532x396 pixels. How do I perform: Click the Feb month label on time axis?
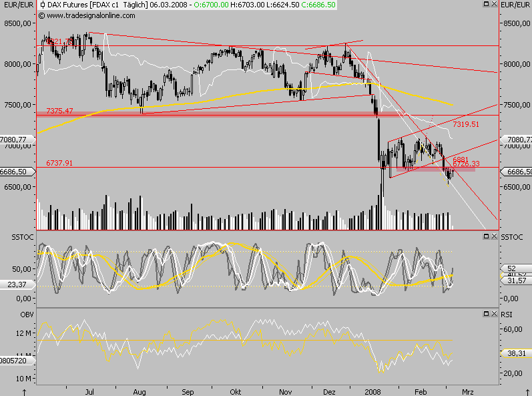[421, 392]
